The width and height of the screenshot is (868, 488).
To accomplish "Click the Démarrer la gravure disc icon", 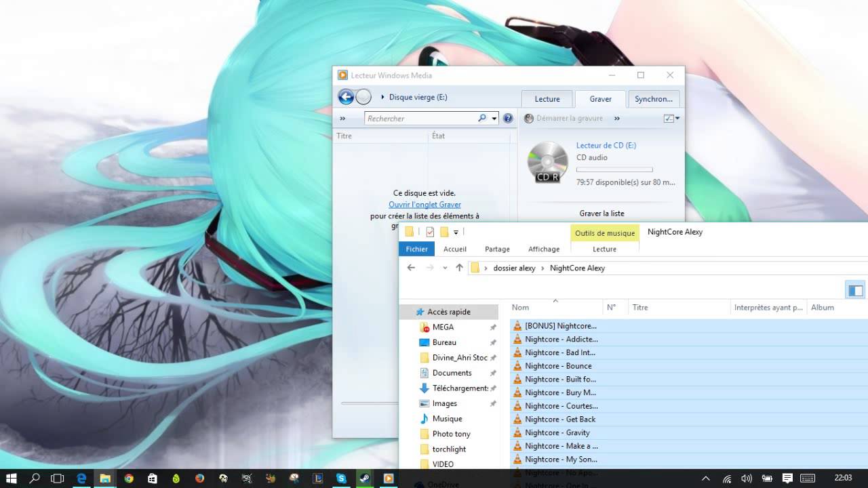I will pyautogui.click(x=529, y=118).
